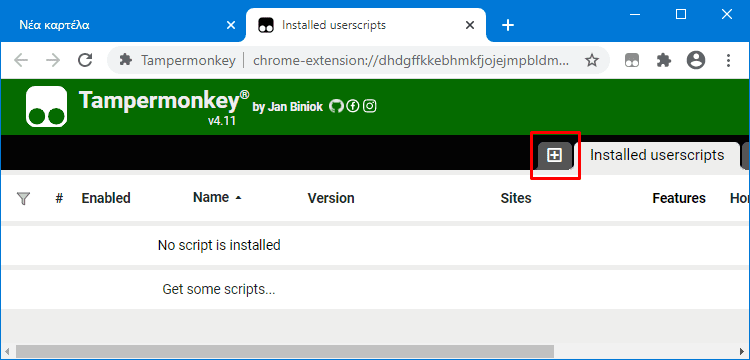Minimize the Chrome window
The height and width of the screenshot is (360, 750).
635,14
